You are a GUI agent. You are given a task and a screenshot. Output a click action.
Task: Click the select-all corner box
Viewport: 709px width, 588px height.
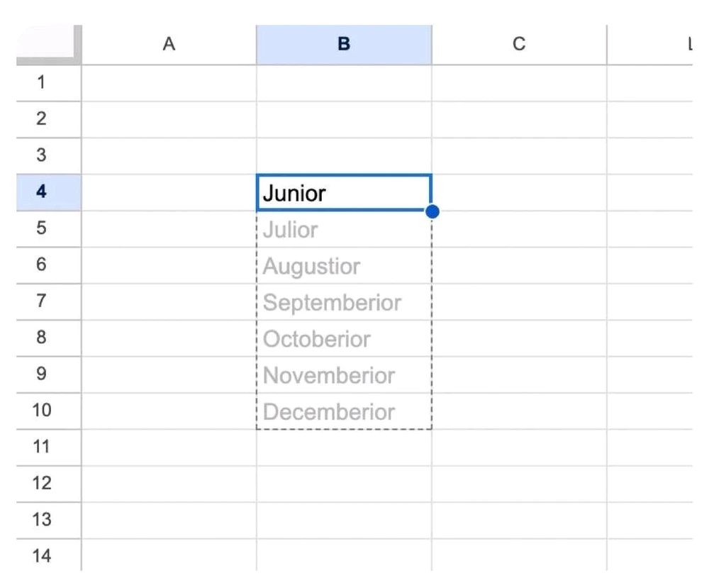(x=48, y=46)
